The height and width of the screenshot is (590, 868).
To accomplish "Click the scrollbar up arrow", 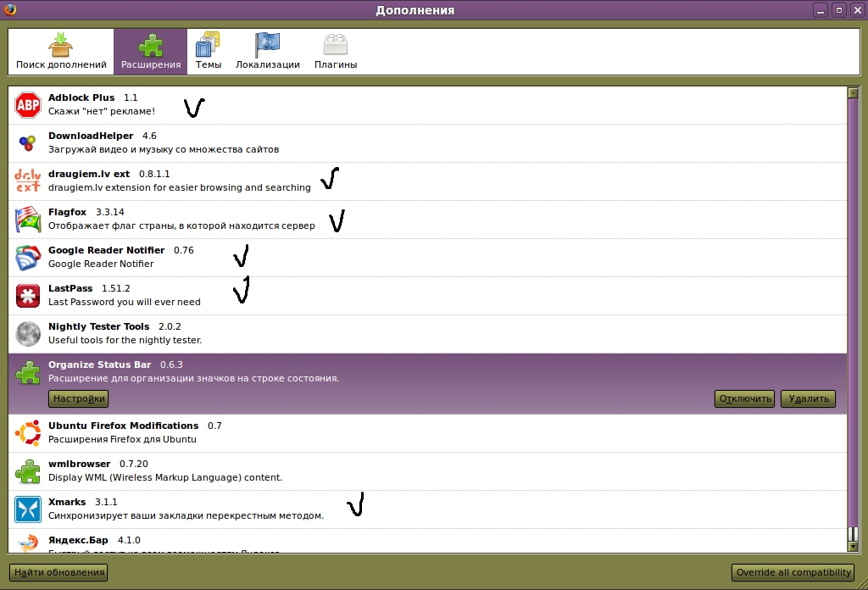I will [853, 93].
